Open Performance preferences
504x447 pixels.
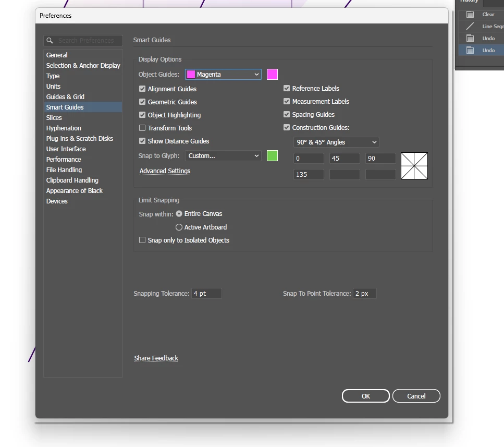point(64,160)
